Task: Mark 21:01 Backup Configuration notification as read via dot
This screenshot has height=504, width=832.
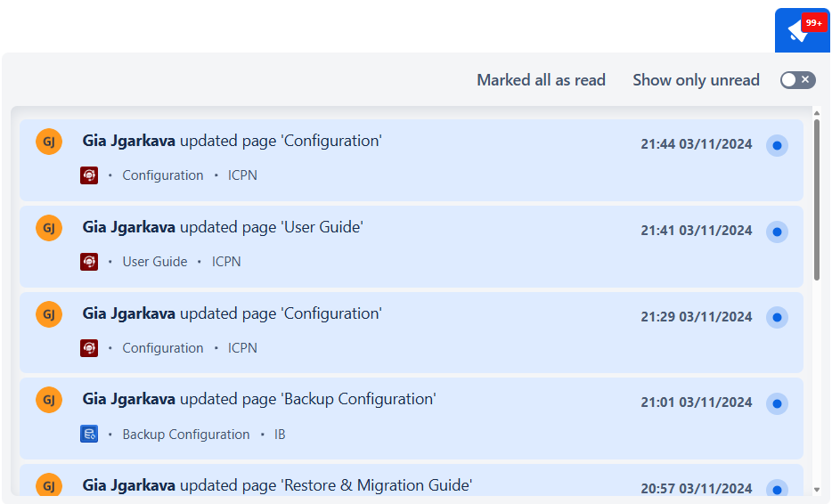Action: (777, 403)
